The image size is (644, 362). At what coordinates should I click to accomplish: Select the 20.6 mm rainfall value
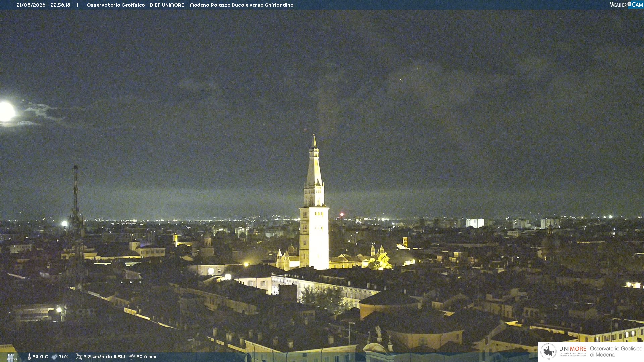pyautogui.click(x=146, y=357)
